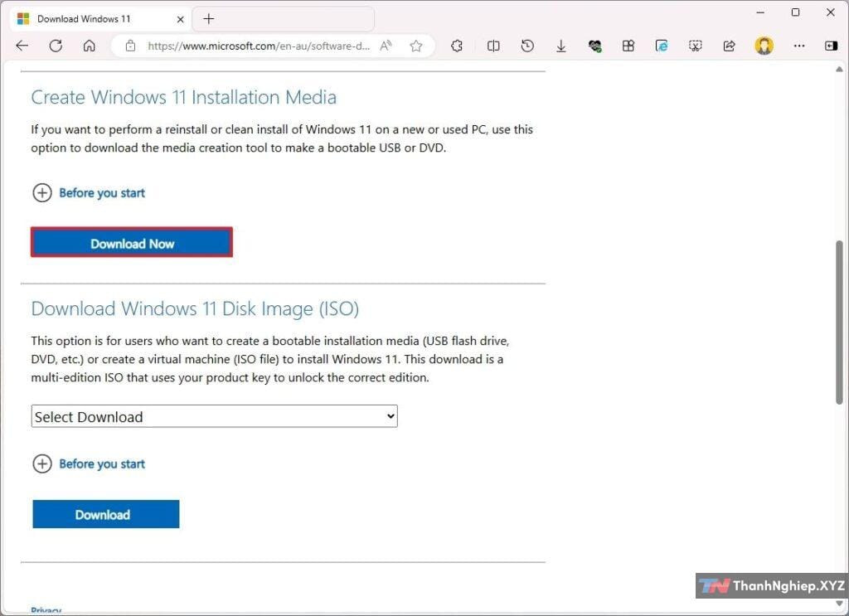The width and height of the screenshot is (849, 616).
Task: Click the blue Download button under ISO
Action: click(105, 514)
